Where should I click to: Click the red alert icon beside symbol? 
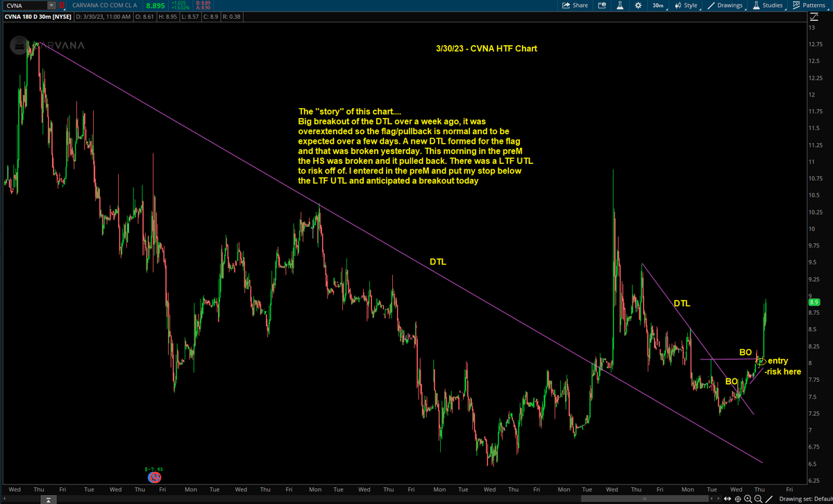[x=62, y=5]
